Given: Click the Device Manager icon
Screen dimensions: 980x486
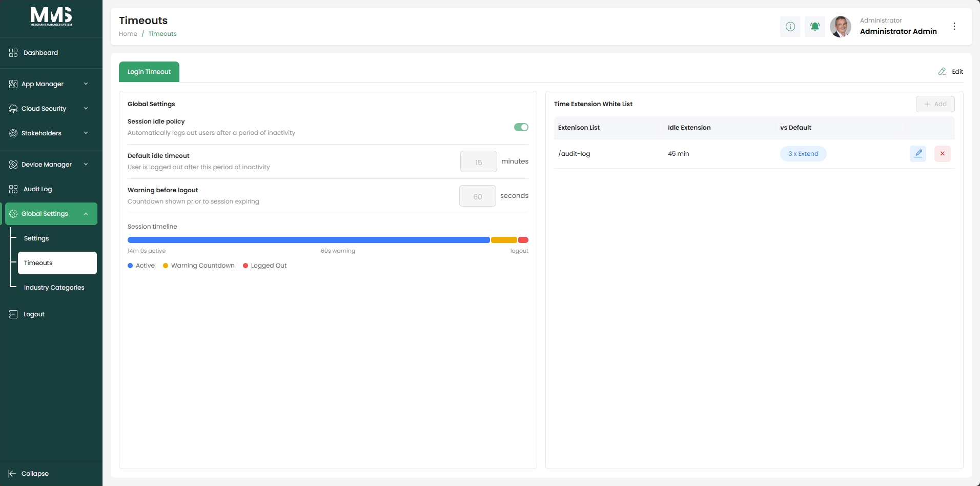Looking at the screenshot, I should 13,165.
